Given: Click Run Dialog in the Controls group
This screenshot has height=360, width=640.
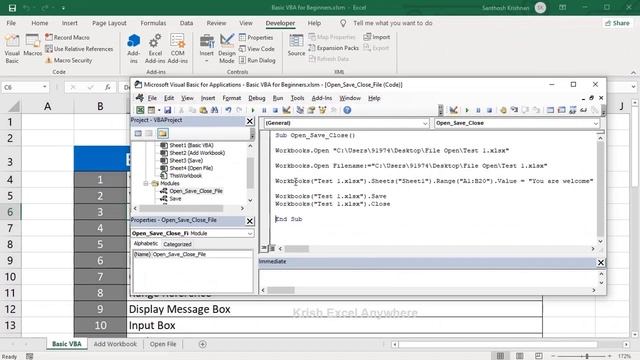Looking at the screenshot, I should 257,60.
